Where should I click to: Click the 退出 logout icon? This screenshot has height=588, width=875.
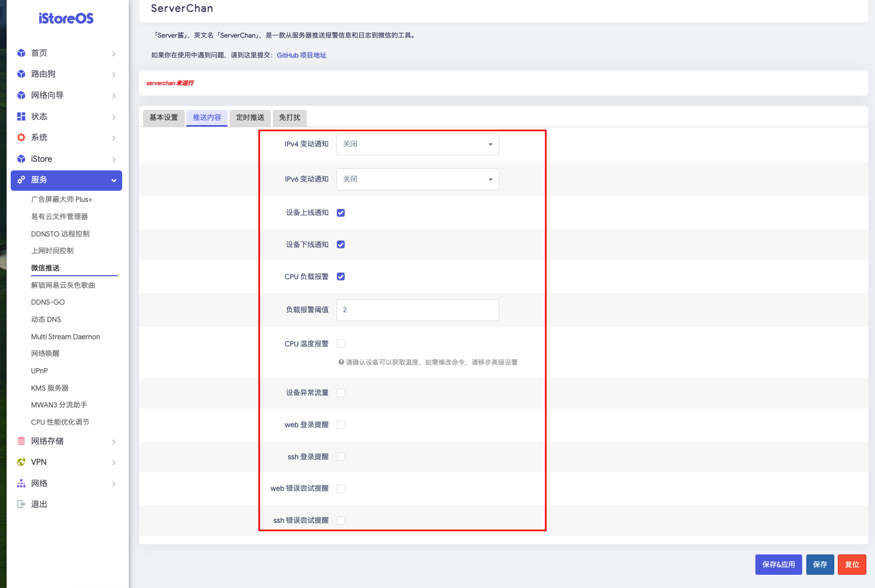click(21, 504)
